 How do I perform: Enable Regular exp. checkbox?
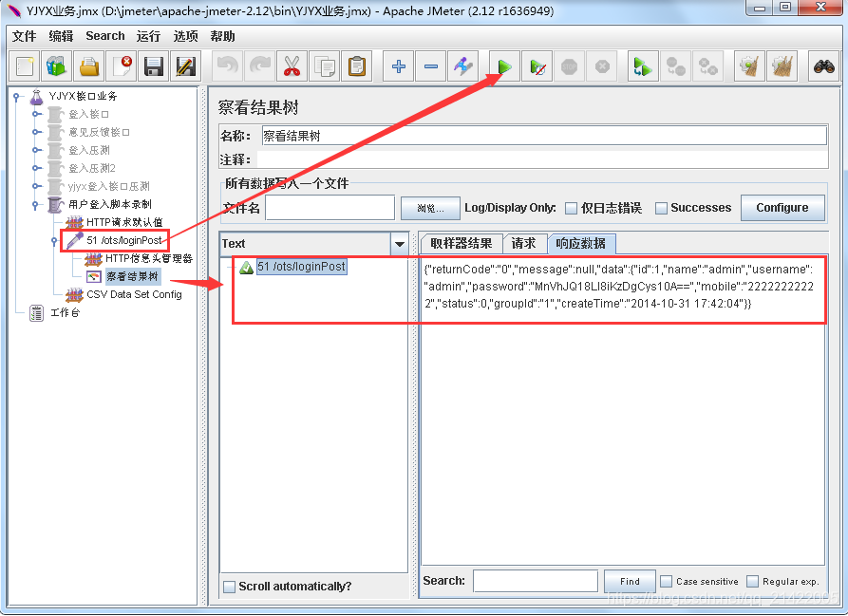752,582
